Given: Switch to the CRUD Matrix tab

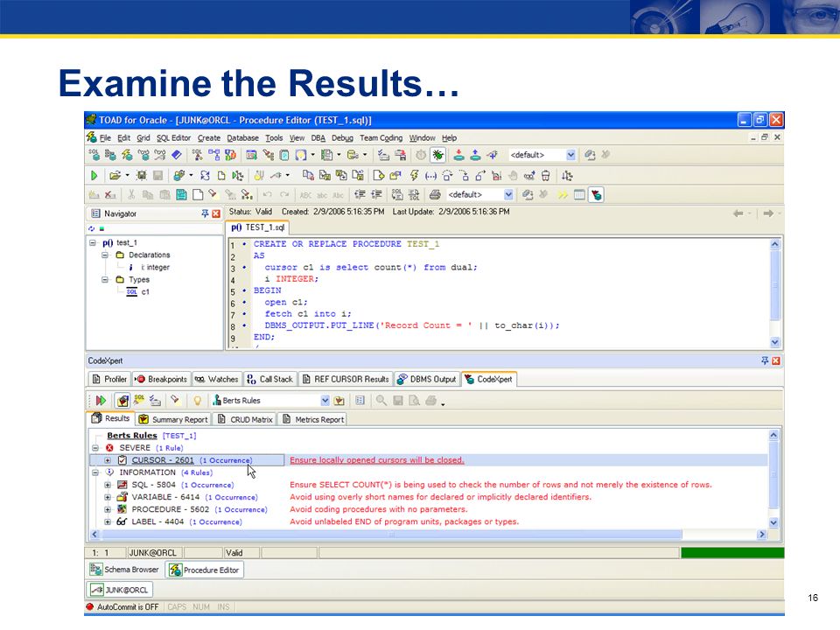Looking at the screenshot, I should (245, 419).
